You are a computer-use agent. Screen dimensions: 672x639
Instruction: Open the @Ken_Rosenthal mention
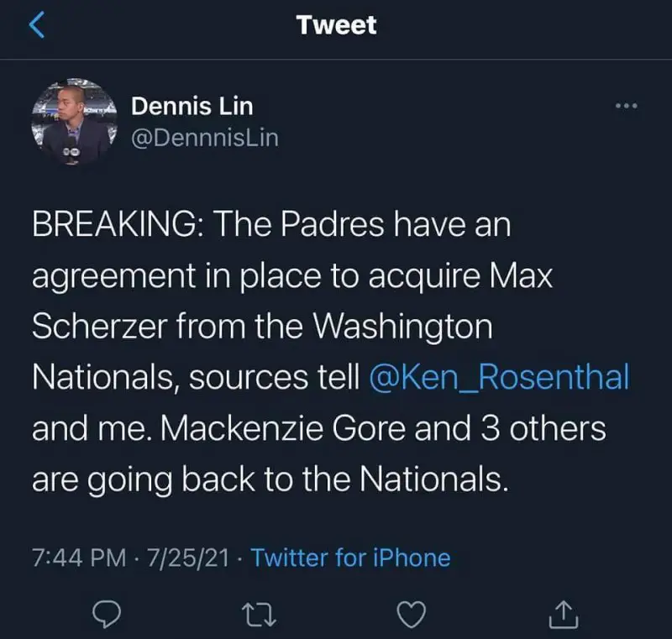tap(499, 378)
